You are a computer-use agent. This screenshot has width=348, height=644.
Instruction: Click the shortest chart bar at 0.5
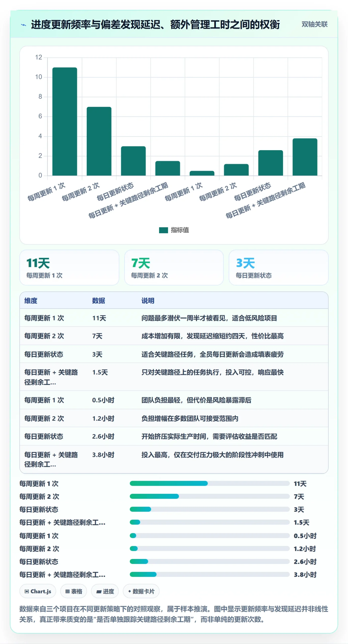[x=202, y=173]
